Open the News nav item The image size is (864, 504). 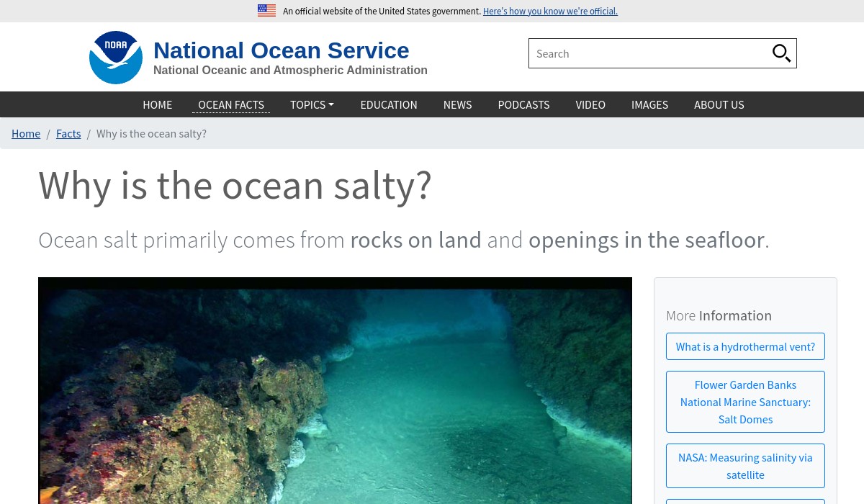click(457, 104)
